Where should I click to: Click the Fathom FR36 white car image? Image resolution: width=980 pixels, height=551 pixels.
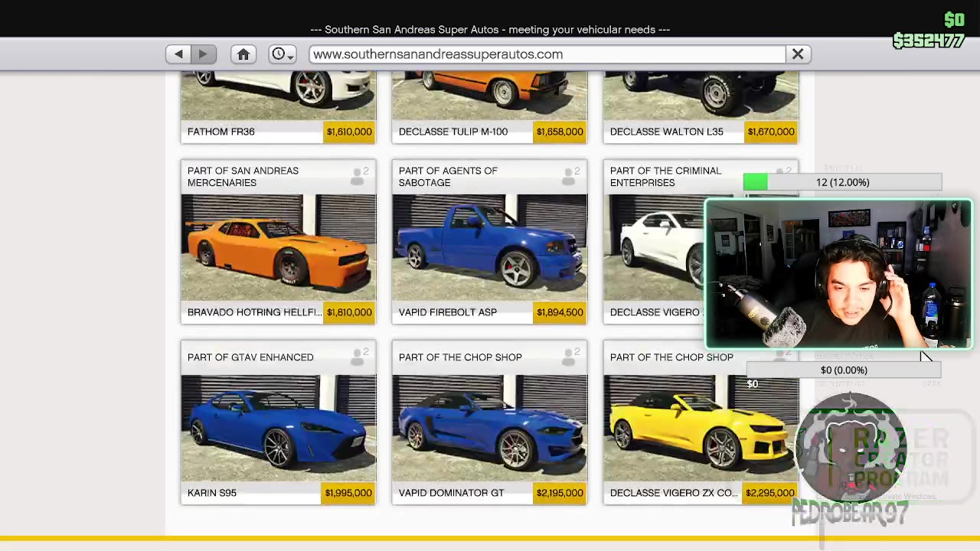click(279, 96)
